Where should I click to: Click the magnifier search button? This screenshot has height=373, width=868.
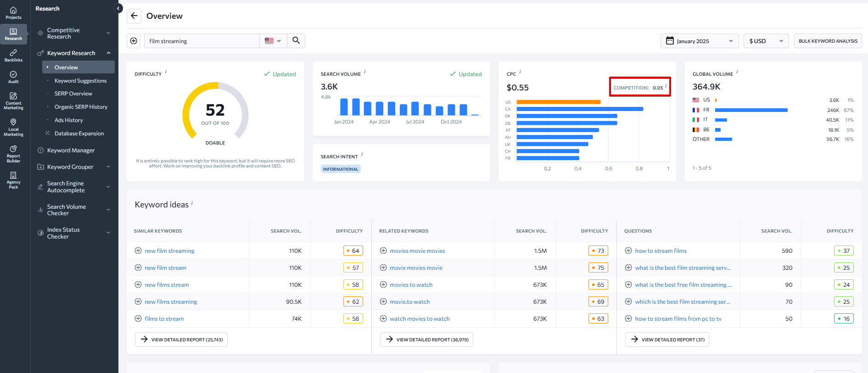296,41
